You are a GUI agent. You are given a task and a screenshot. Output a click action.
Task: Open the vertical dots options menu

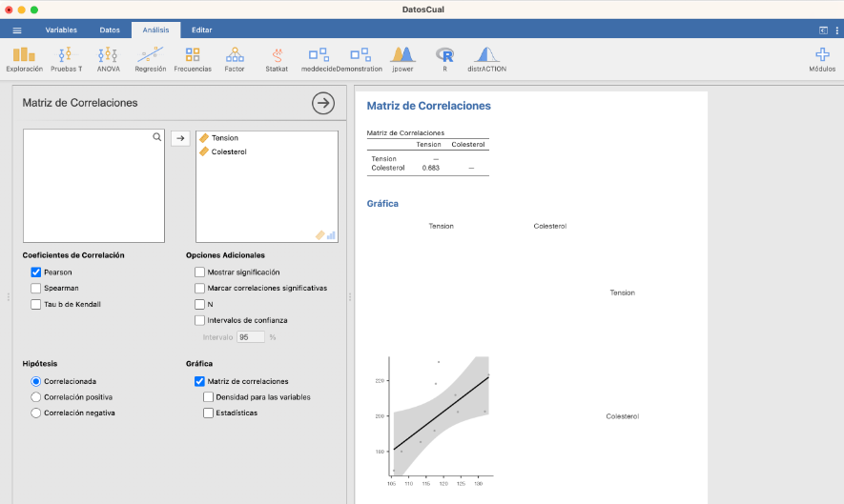click(x=836, y=30)
